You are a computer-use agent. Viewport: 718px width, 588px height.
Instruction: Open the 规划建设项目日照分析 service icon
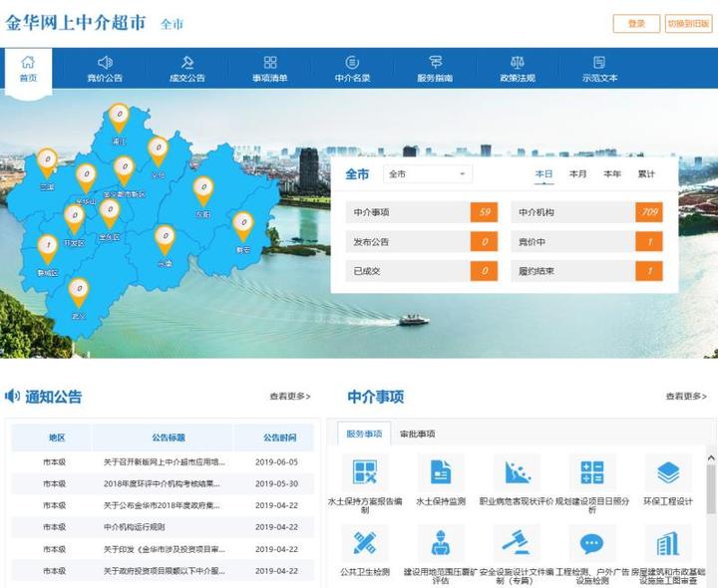click(x=591, y=472)
